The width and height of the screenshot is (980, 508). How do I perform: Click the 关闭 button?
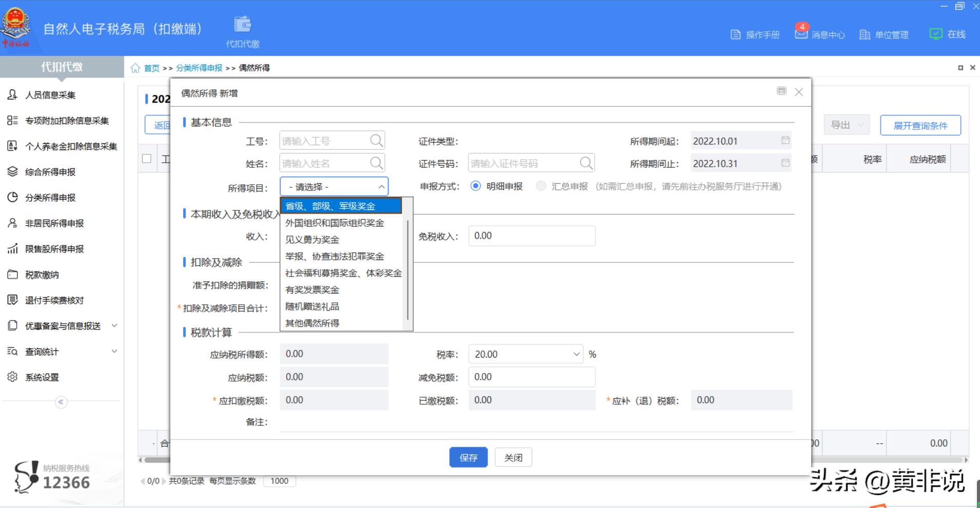[x=513, y=457]
